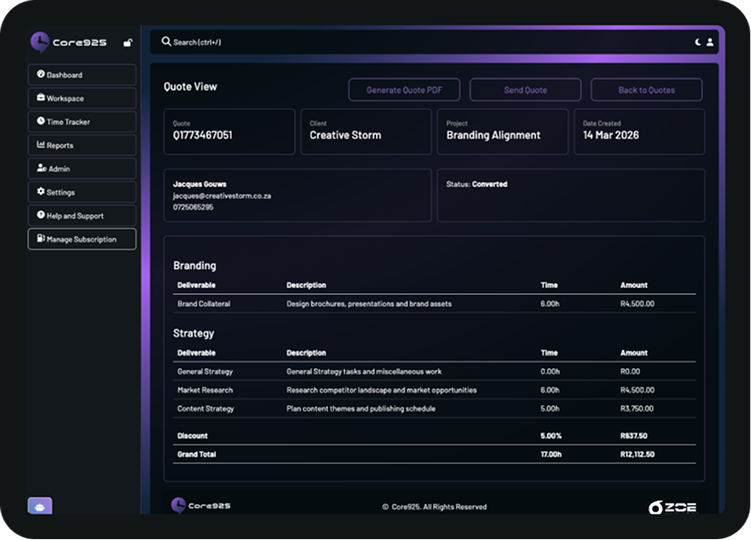This screenshot has width=751, height=540.
Task: Open Manage Subscription in the sidebar
Action: pyautogui.click(x=82, y=239)
